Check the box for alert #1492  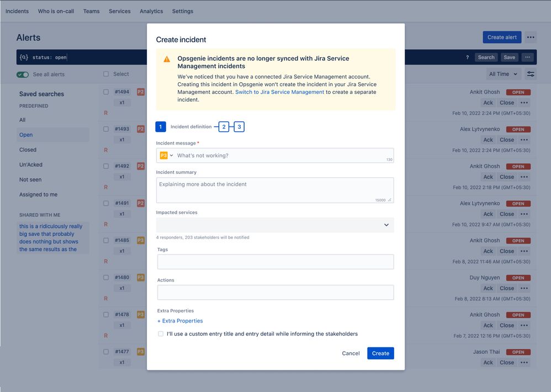point(106,166)
